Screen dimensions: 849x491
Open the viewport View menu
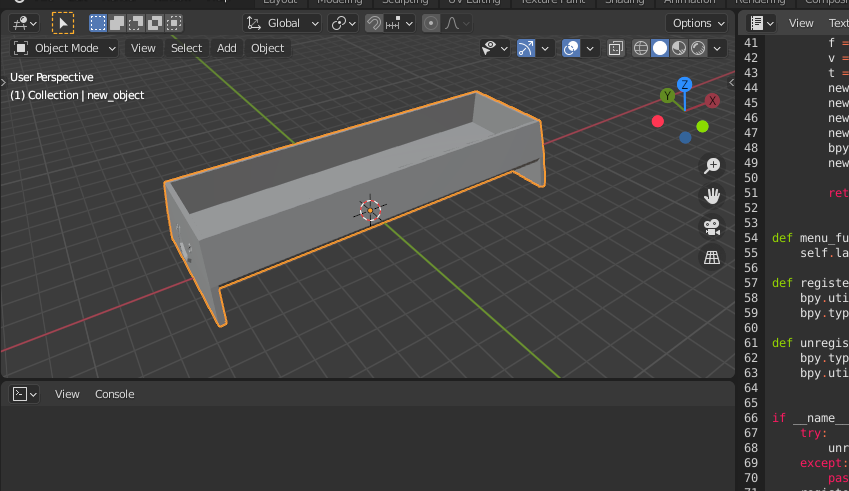(x=143, y=48)
